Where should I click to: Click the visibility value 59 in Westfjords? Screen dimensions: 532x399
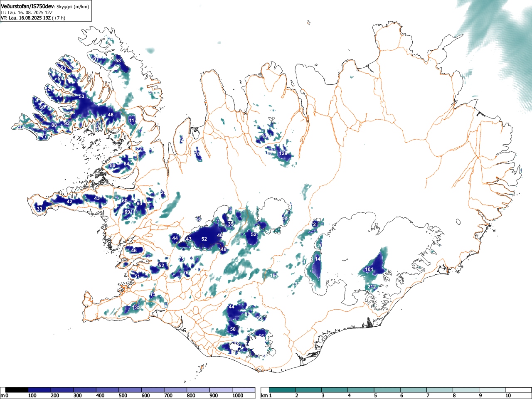pos(60,79)
